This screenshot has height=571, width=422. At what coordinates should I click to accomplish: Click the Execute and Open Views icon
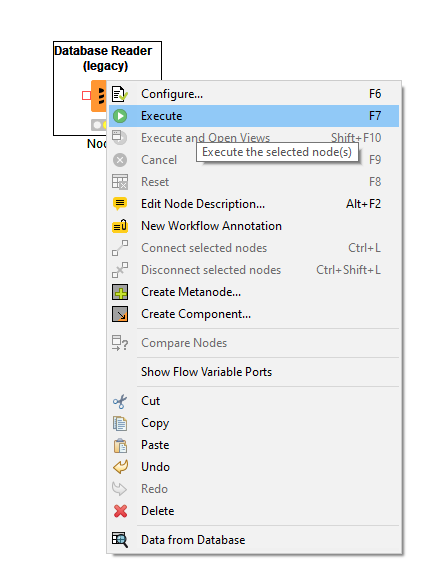[120, 138]
